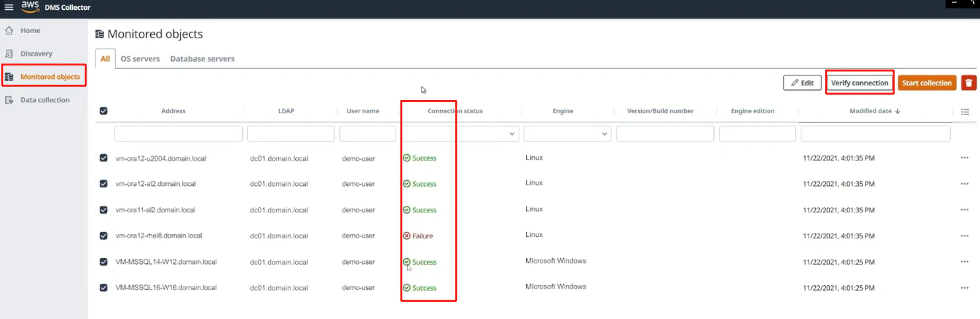The width and height of the screenshot is (980, 319).
Task: Sort by the User name column header
Action: click(x=363, y=111)
